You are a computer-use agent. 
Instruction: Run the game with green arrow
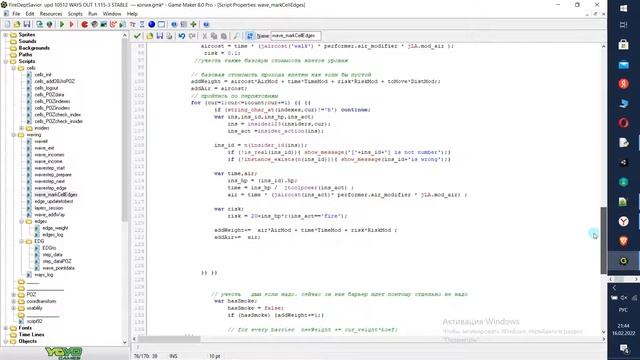coord(62,24)
